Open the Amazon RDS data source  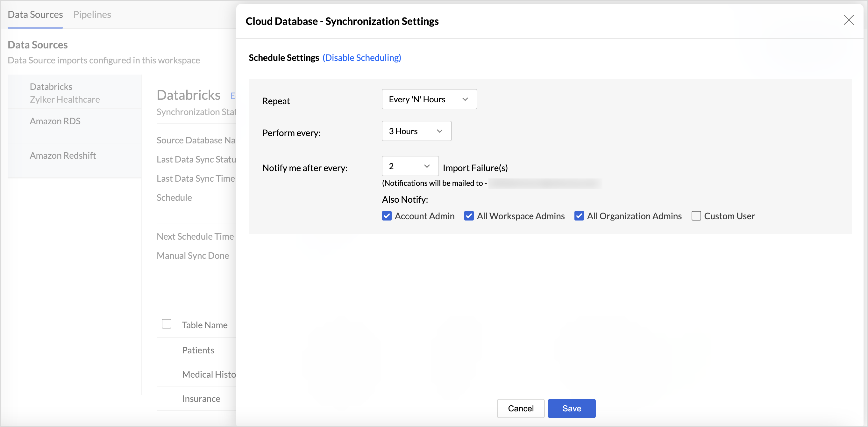[x=55, y=121]
